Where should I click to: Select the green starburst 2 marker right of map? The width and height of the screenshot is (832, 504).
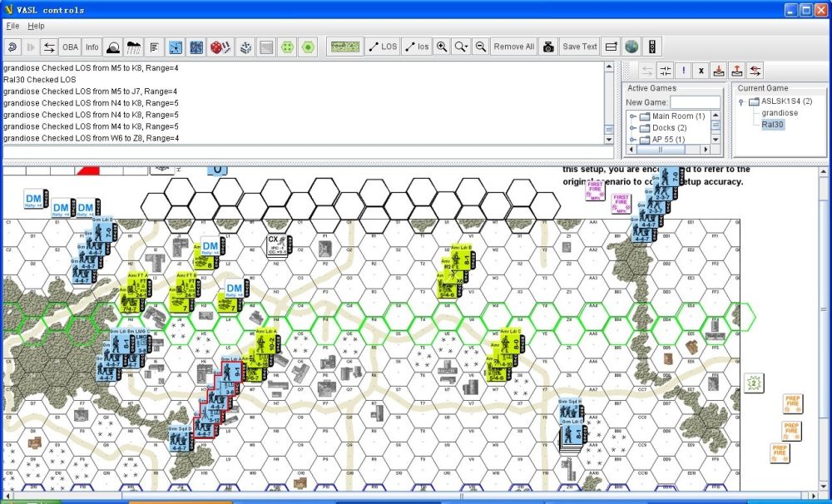click(754, 383)
